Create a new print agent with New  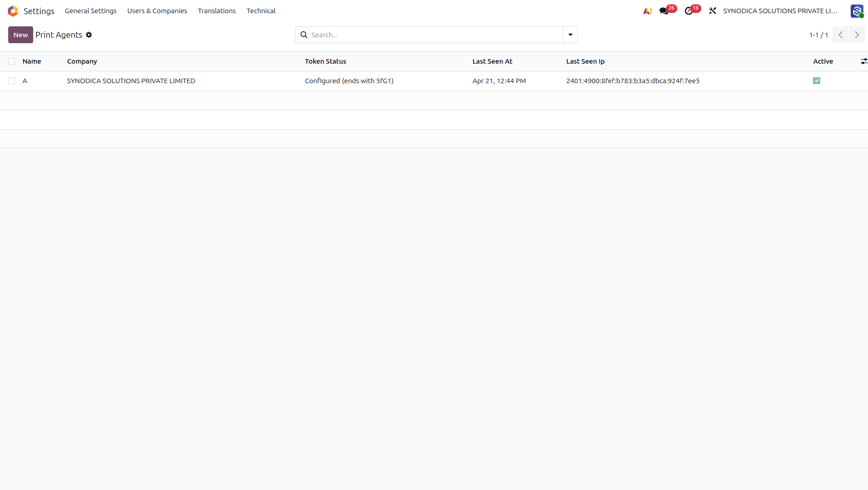pyautogui.click(x=20, y=35)
